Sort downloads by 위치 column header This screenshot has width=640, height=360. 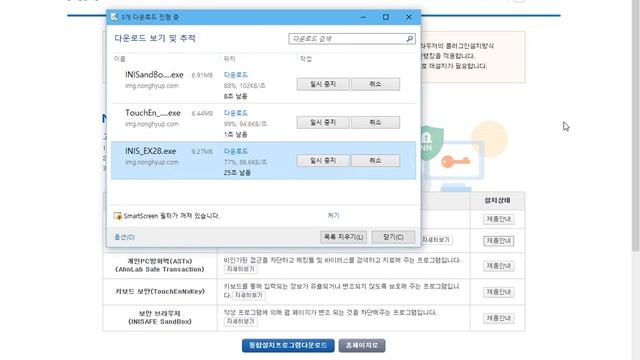229,59
